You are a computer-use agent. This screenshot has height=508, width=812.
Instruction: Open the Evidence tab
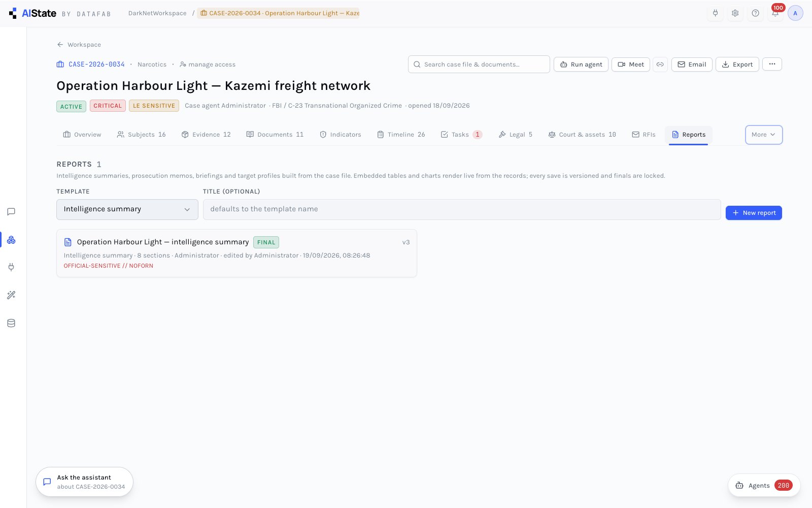[206, 135]
